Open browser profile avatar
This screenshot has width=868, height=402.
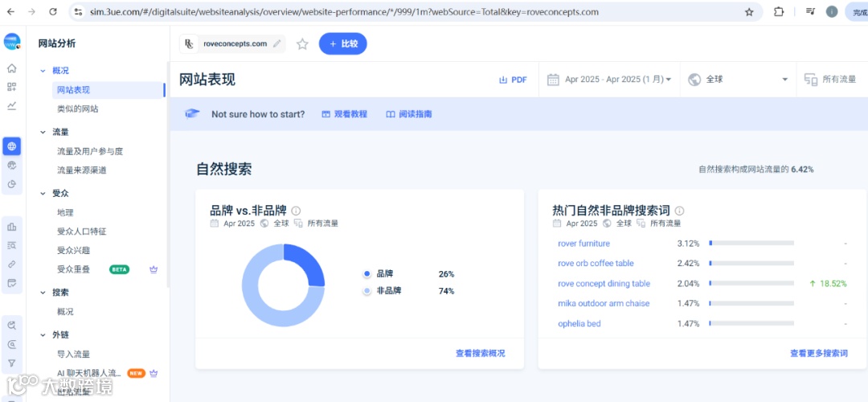(832, 11)
